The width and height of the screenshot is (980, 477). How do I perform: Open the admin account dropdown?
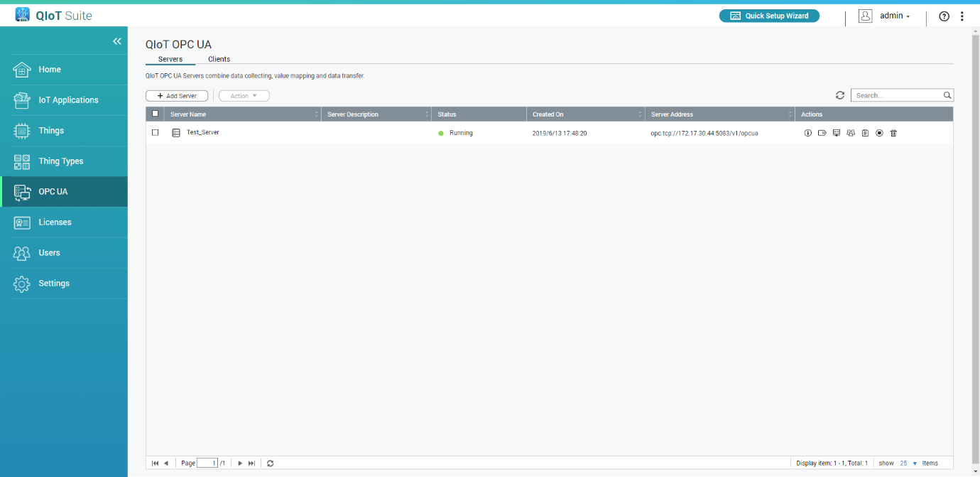pos(895,16)
